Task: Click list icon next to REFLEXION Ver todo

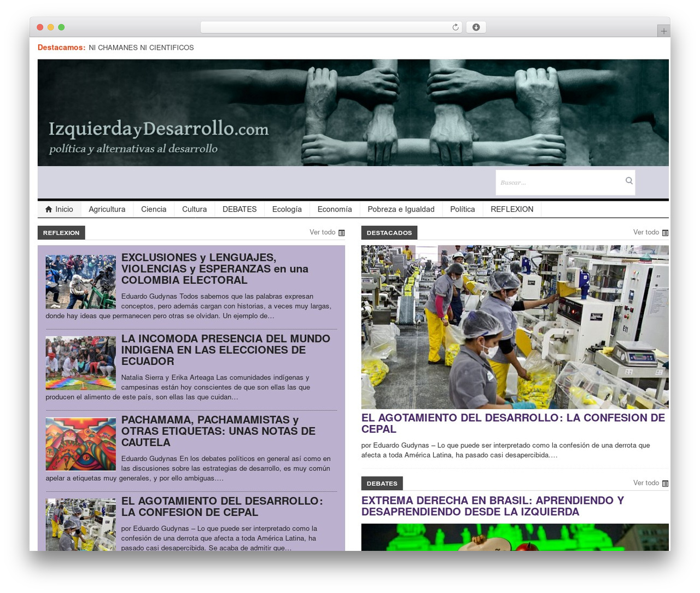Action: pos(342,233)
